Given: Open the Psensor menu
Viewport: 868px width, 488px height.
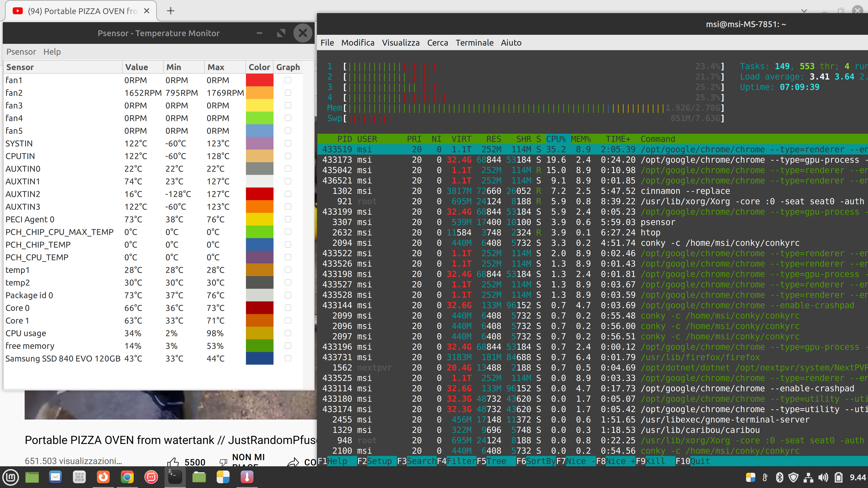Looking at the screenshot, I should pyautogui.click(x=21, y=52).
